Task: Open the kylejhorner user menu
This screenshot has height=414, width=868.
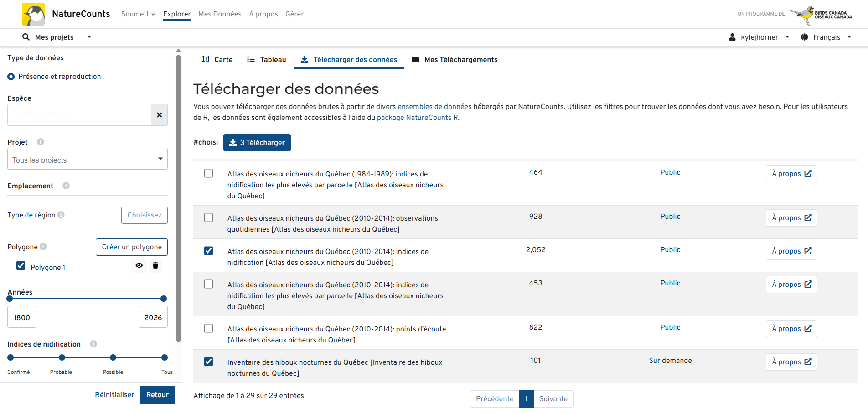Action: (x=759, y=37)
